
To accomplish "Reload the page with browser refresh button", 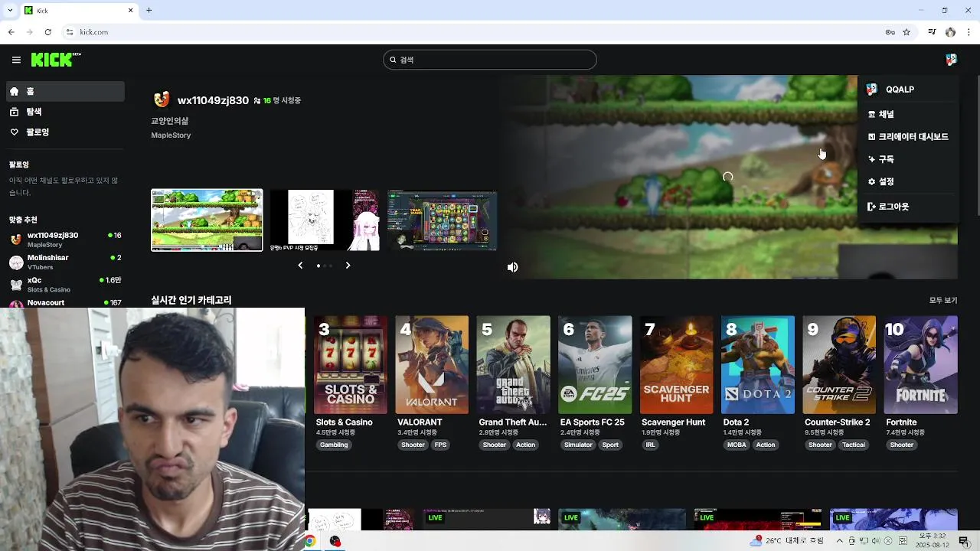I will [47, 32].
